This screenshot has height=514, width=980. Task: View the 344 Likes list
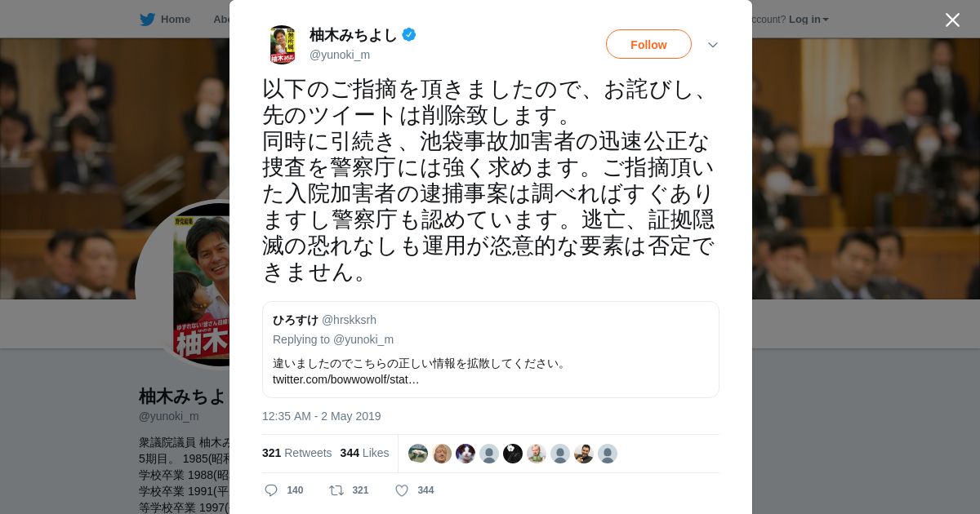pos(364,453)
